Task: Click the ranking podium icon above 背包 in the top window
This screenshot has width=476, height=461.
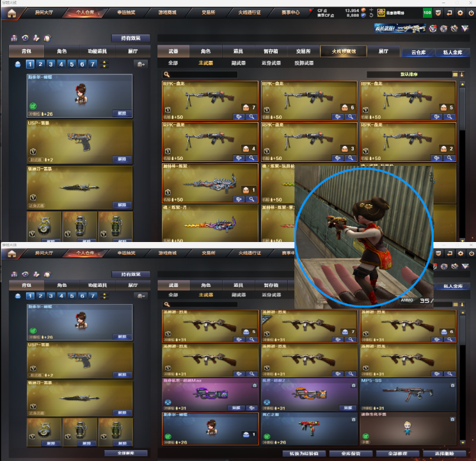Action: [14, 38]
